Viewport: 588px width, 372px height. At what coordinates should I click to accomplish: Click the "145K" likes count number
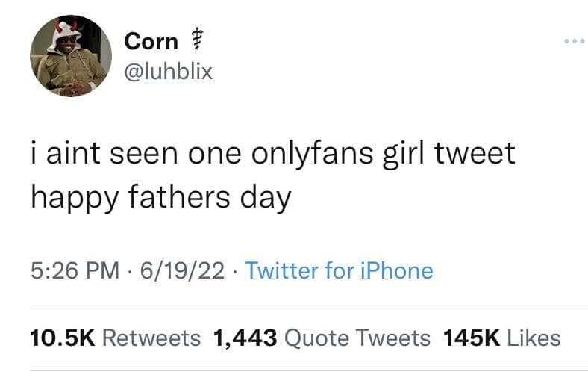pyautogui.click(x=471, y=338)
